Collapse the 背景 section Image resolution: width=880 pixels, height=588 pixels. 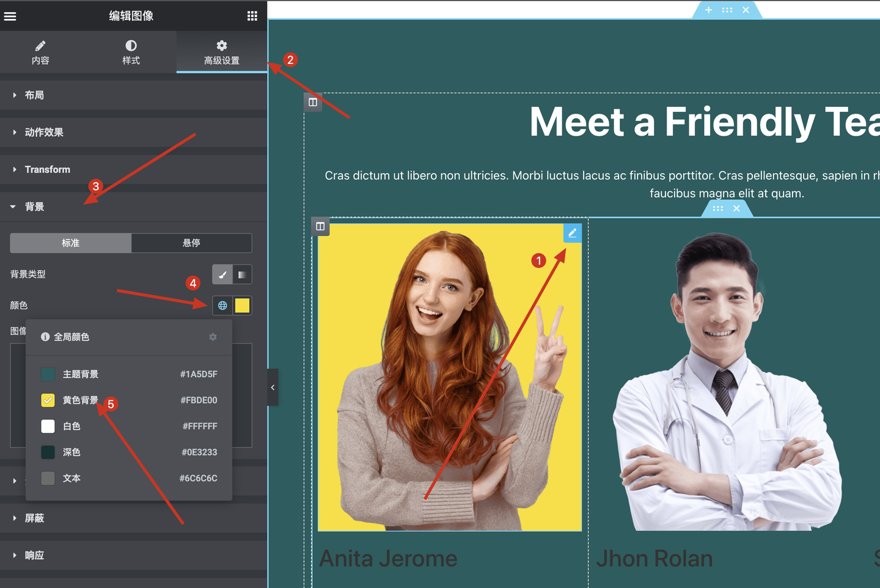[133, 207]
